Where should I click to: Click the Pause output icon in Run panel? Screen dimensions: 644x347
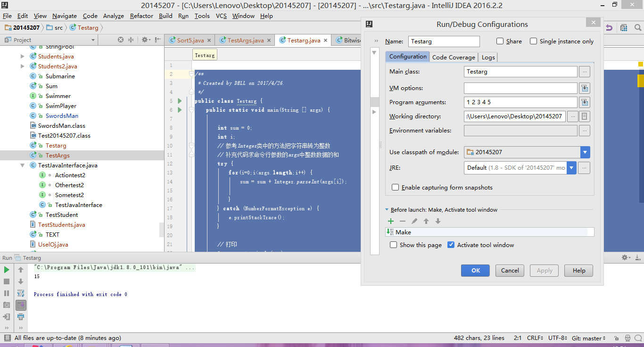tap(7, 293)
